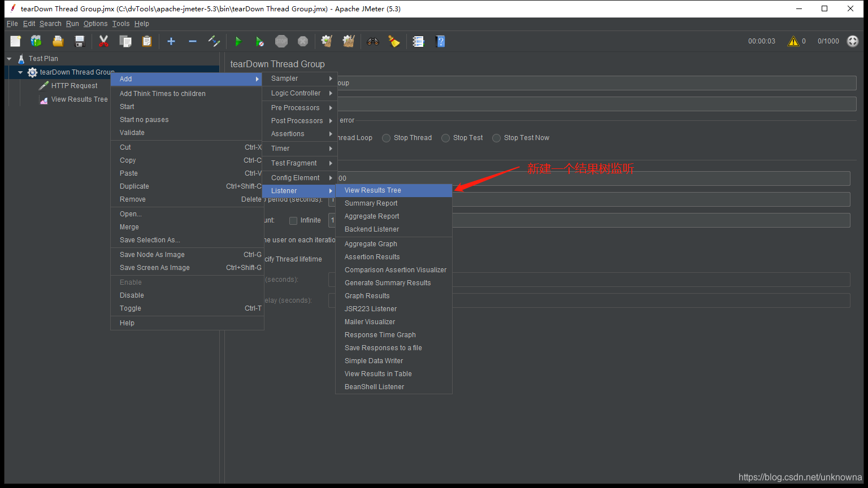This screenshot has width=868, height=488.
Task: Expand the Config Element submenu
Action: (x=300, y=178)
